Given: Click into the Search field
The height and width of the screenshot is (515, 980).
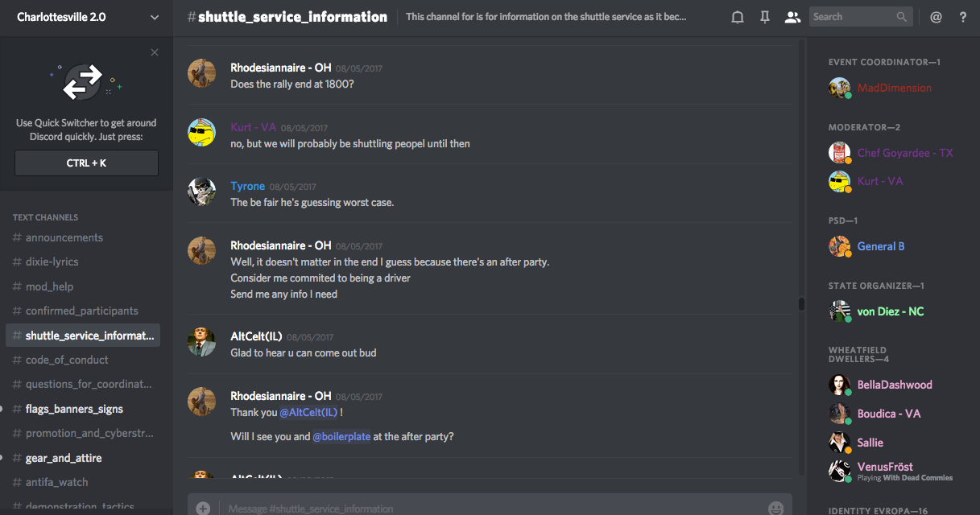Looking at the screenshot, I should click(x=852, y=17).
